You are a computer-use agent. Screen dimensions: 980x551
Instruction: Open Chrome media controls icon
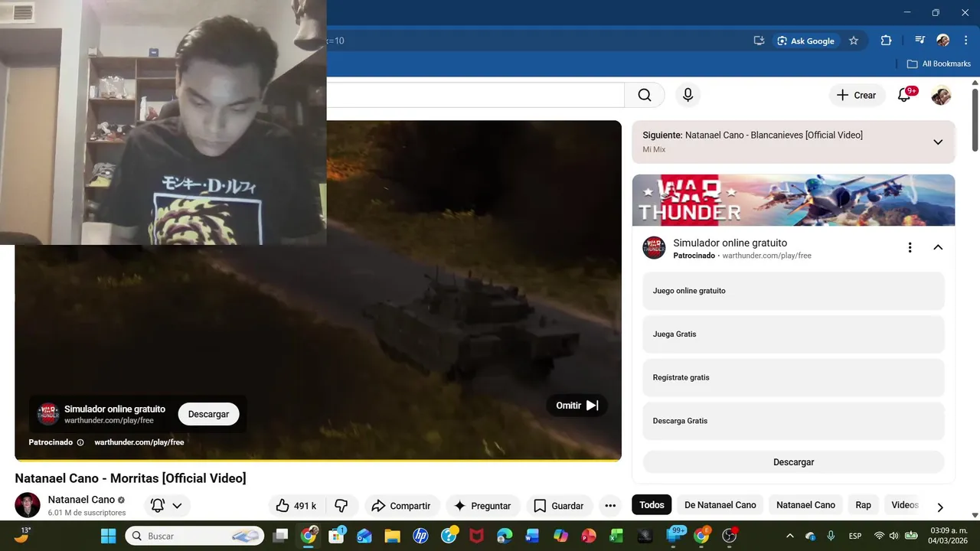click(x=920, y=41)
